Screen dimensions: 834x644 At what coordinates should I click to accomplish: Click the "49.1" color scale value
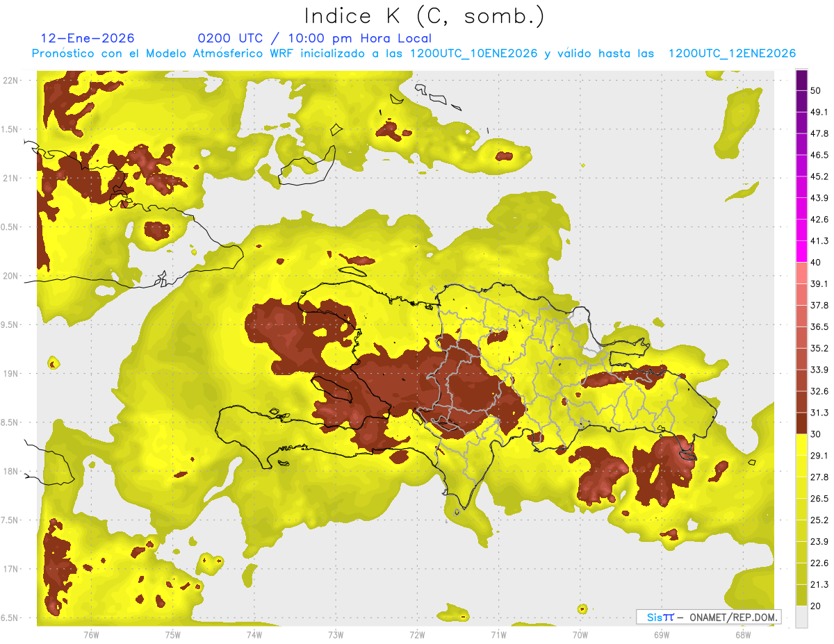pos(819,112)
